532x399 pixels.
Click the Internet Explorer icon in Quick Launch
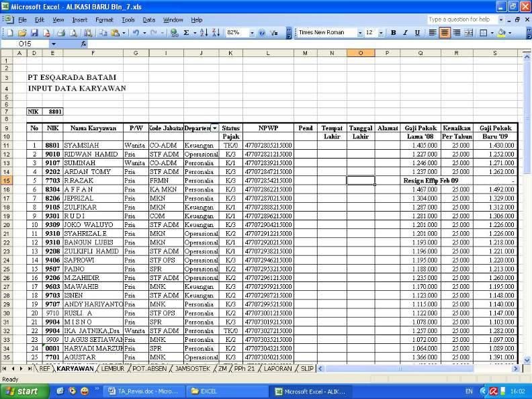(60, 391)
